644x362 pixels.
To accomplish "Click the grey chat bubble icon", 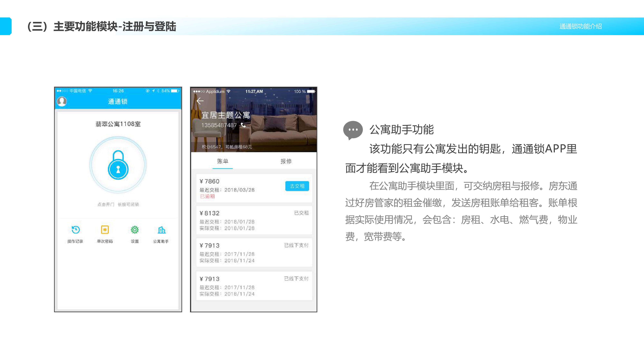I will tap(353, 130).
